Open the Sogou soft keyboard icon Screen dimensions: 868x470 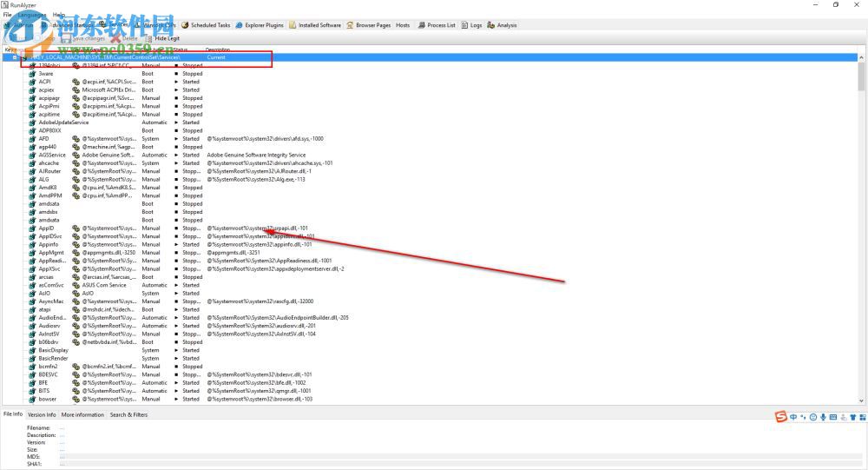833,417
